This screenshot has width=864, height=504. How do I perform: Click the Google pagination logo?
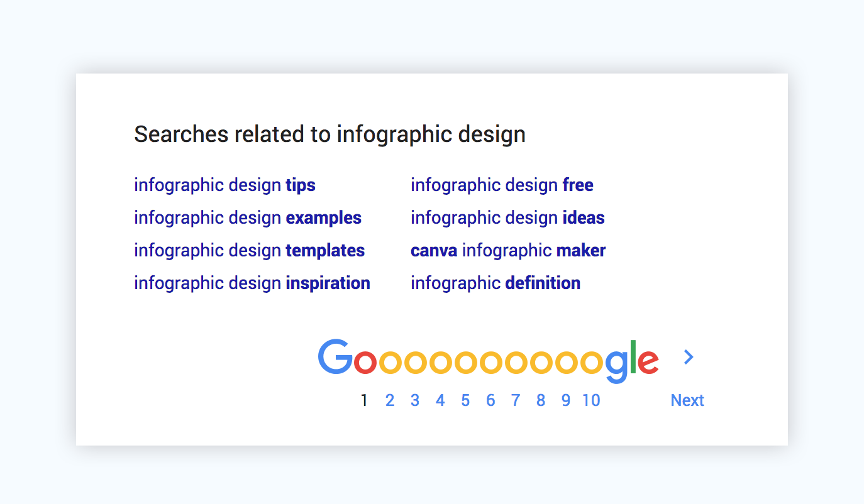pyautogui.click(x=488, y=361)
